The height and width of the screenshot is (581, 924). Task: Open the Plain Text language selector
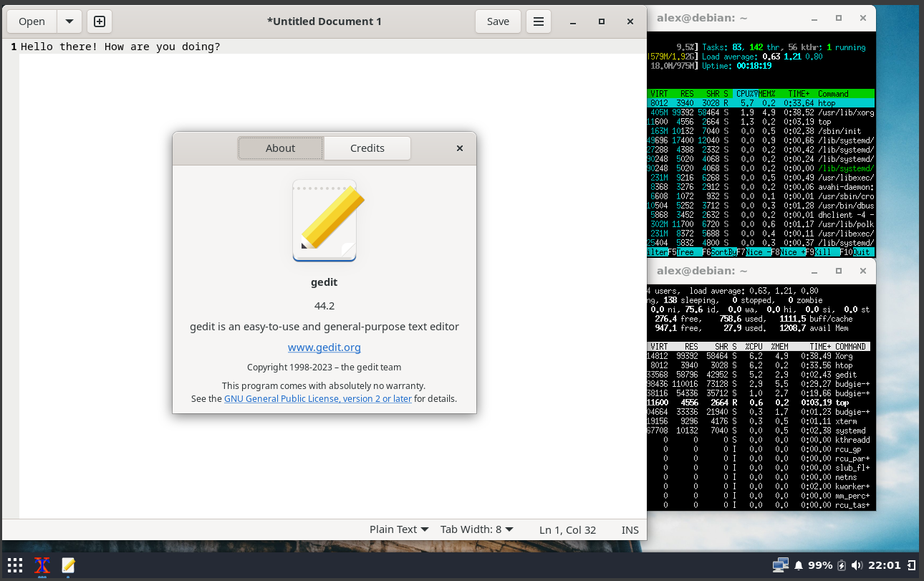pos(398,529)
